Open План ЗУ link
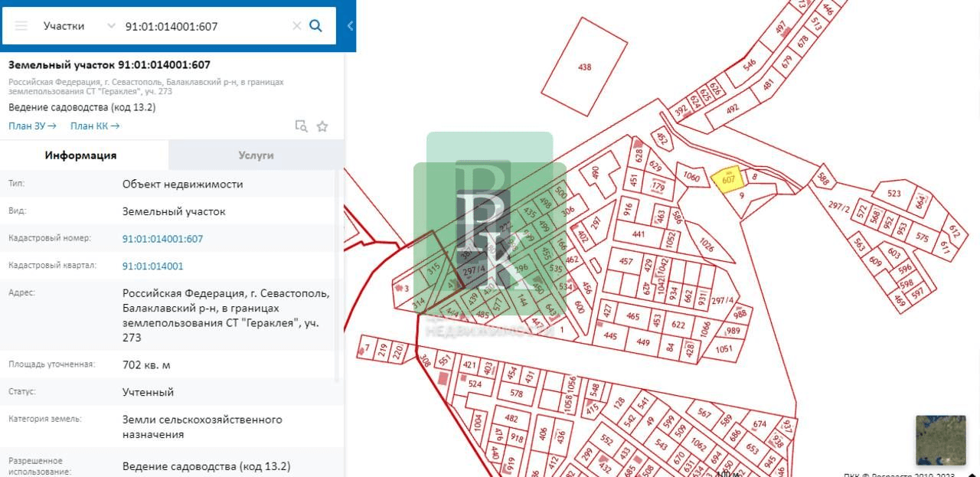Screen dimensions: 980x477 (x=32, y=126)
